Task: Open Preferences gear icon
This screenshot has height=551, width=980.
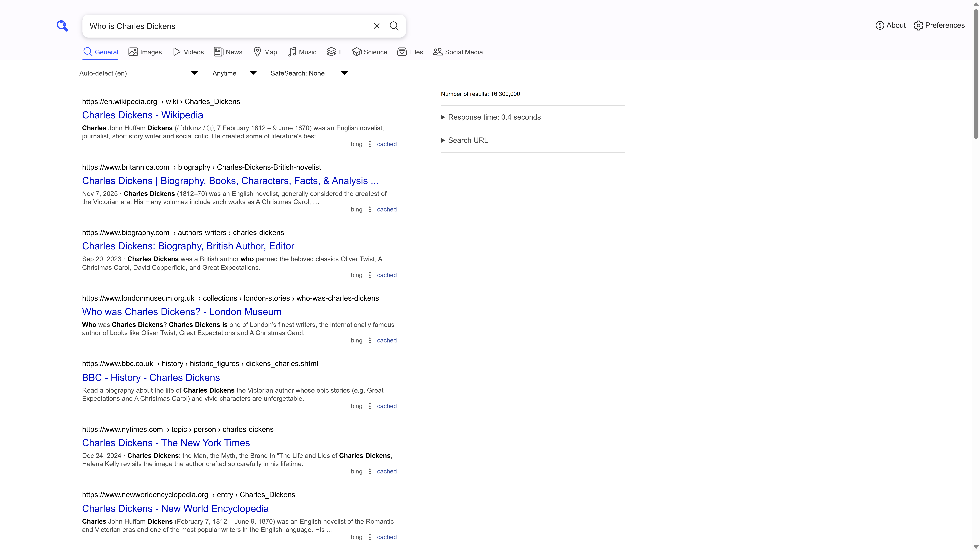Action: pyautogui.click(x=918, y=26)
